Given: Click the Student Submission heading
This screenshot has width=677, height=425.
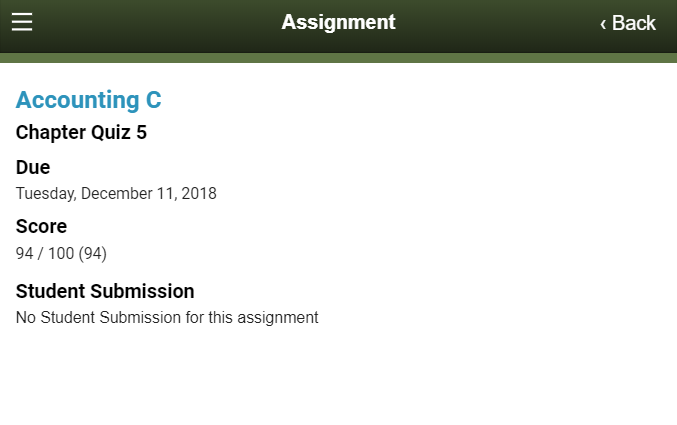Looking at the screenshot, I should pos(105,291).
